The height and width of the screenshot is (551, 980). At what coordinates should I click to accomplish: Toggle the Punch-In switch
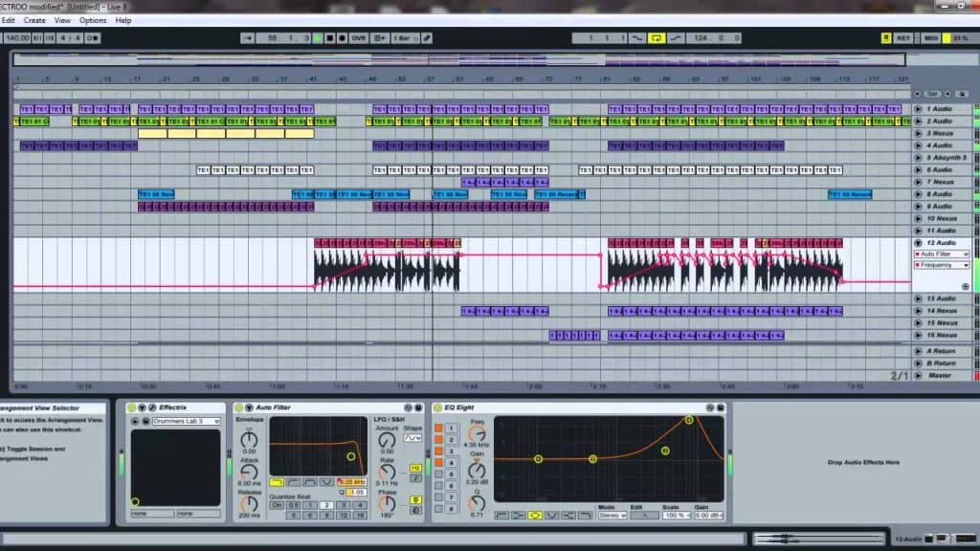[x=636, y=38]
